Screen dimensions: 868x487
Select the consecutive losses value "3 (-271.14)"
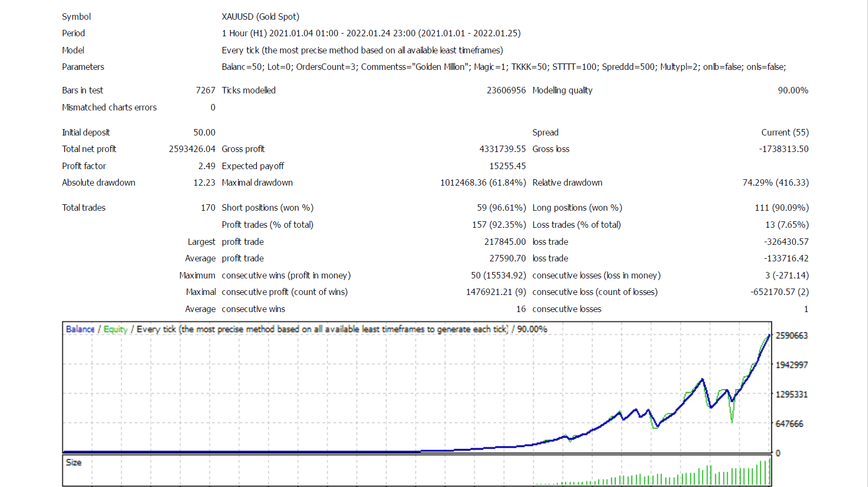point(787,275)
